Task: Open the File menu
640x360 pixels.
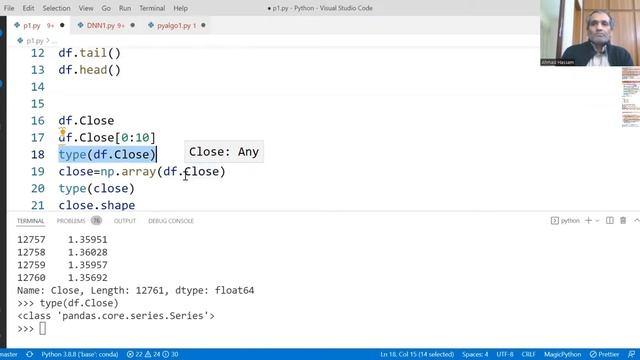Action: click(x=9, y=8)
